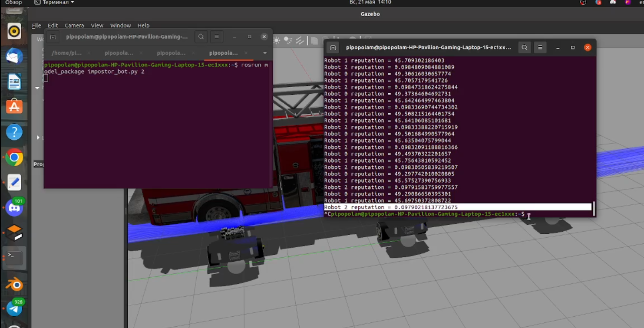Open the Camera menu in Gazebo
Image resolution: width=644 pixels, height=328 pixels.
[x=74, y=25]
